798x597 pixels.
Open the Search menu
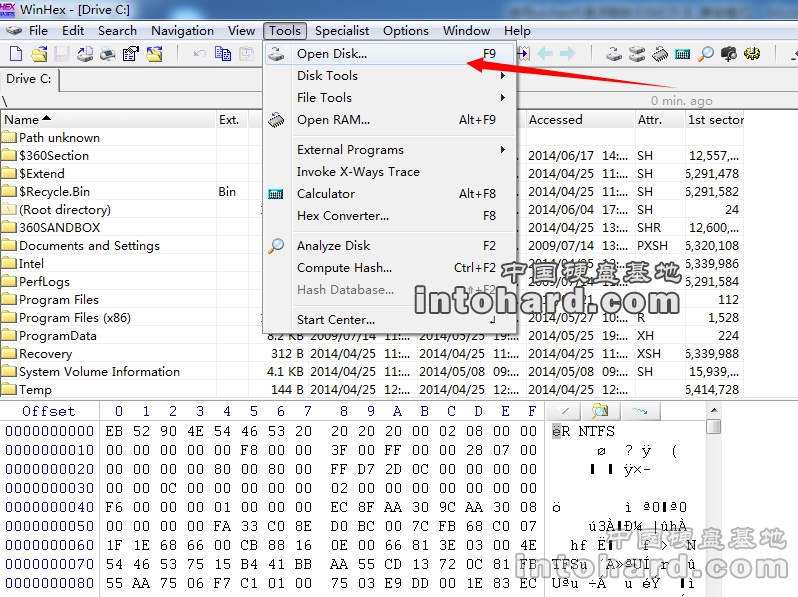tap(118, 31)
